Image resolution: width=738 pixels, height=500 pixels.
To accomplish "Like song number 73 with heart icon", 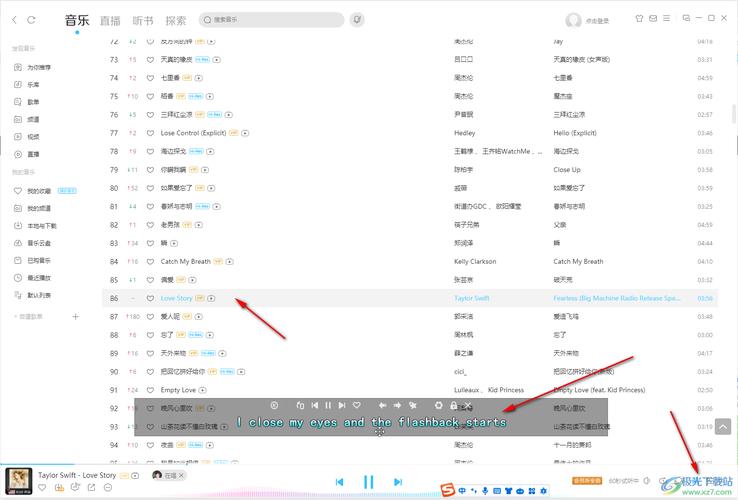I will point(150,60).
